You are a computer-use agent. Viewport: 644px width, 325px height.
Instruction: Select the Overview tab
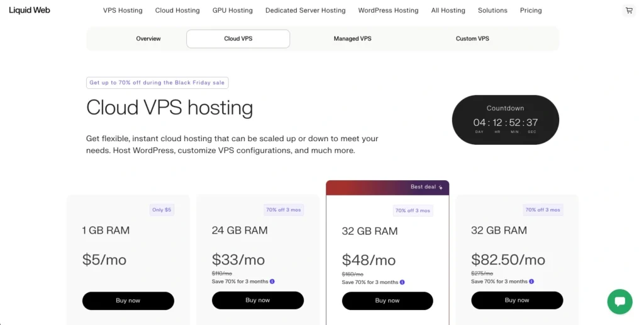pyautogui.click(x=148, y=39)
